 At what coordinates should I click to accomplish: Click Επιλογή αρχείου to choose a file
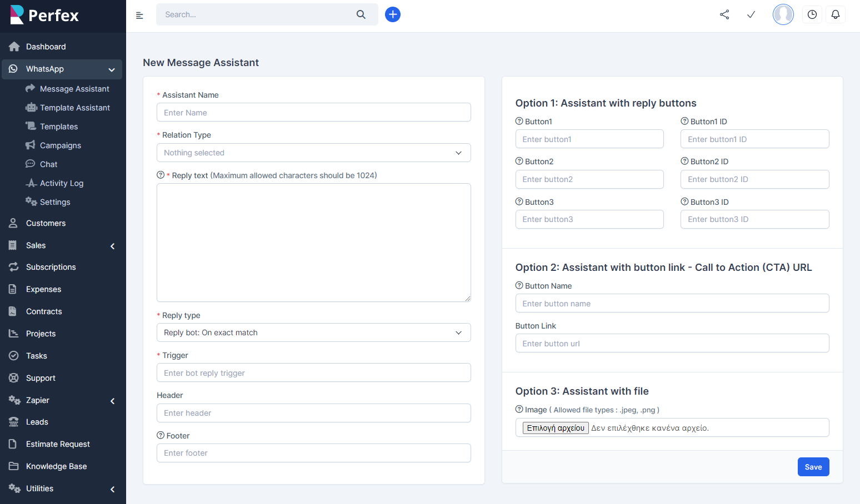point(555,427)
